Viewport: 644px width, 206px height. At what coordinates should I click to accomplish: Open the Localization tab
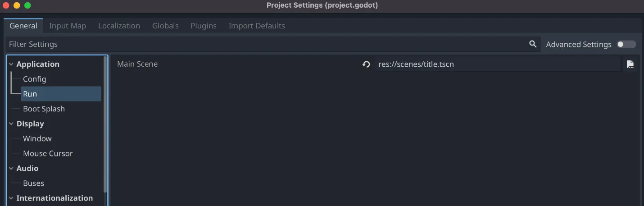pos(119,26)
